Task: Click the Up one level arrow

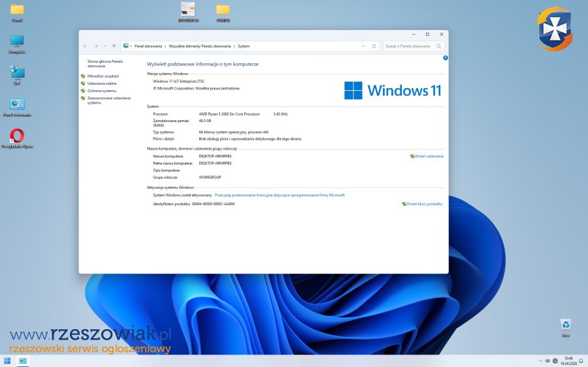Action: [x=114, y=46]
